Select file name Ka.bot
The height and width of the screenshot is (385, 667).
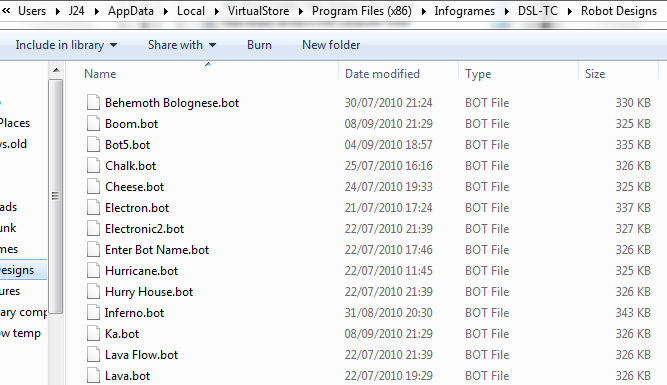[122, 334]
